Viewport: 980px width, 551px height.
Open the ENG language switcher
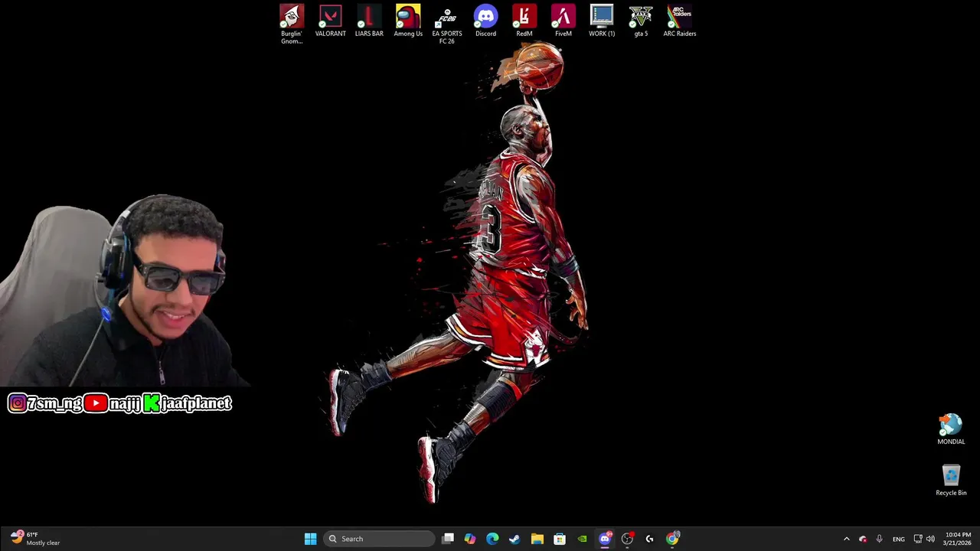pos(899,539)
